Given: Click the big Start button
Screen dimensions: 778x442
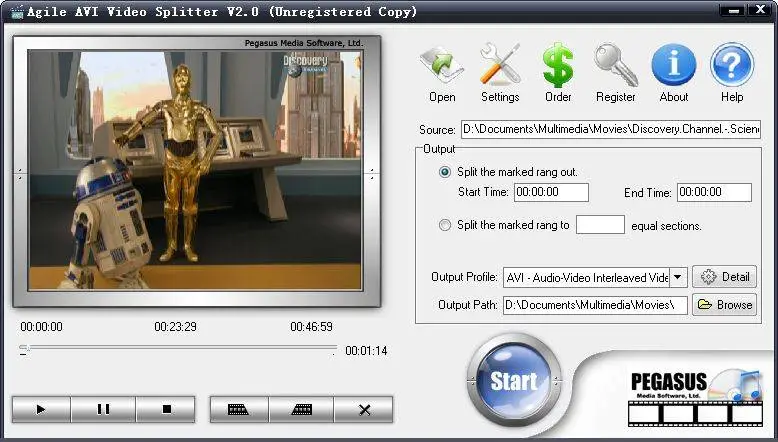Looking at the screenshot, I should pyautogui.click(x=514, y=380).
